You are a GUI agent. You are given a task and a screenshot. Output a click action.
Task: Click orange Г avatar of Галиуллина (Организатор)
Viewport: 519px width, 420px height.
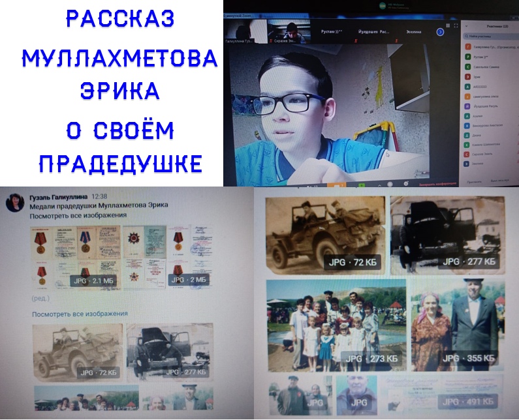click(x=467, y=47)
